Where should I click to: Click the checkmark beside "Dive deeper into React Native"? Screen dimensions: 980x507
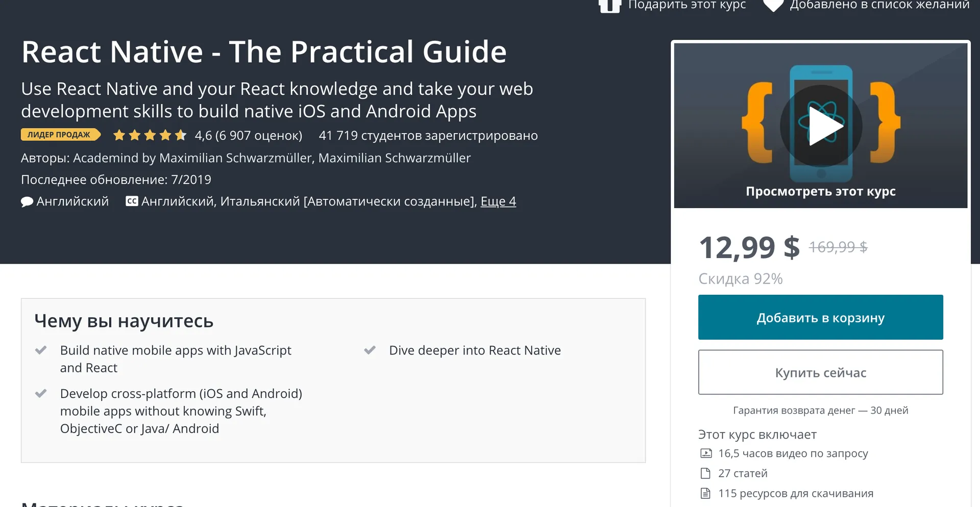(370, 350)
